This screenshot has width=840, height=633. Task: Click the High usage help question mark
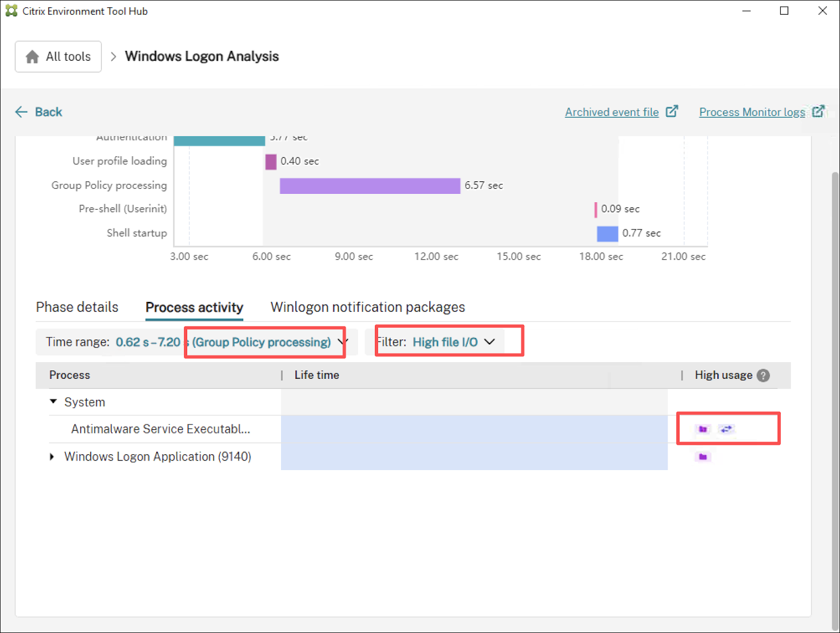[763, 375]
